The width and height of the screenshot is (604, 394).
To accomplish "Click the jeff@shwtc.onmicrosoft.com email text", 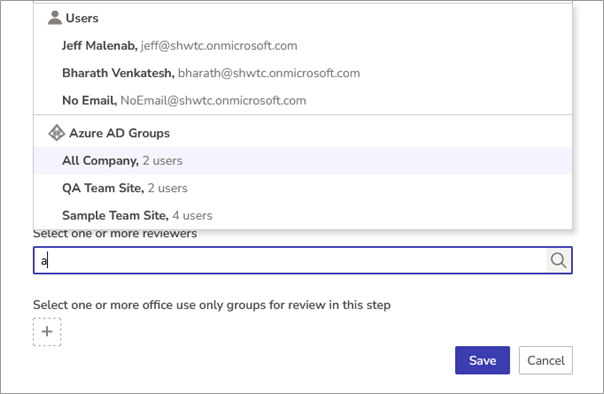I will [x=219, y=46].
